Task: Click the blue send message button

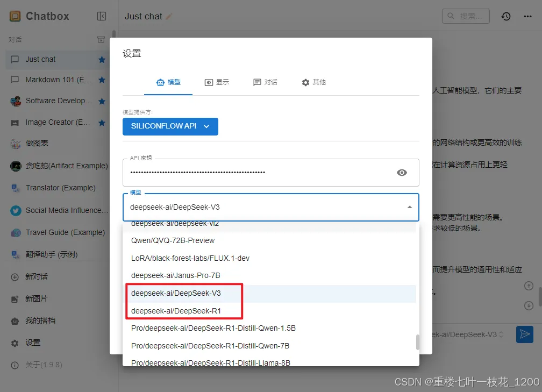Action: pos(525,334)
